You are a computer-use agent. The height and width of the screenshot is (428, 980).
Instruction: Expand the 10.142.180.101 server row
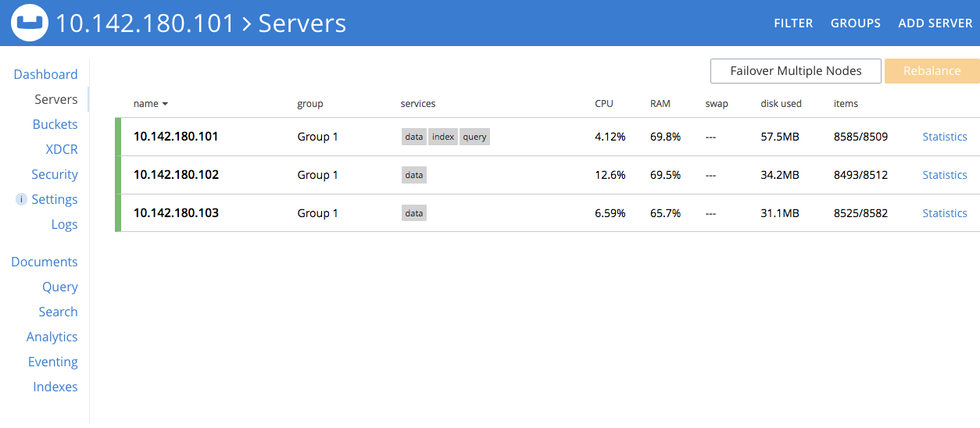pyautogui.click(x=176, y=137)
